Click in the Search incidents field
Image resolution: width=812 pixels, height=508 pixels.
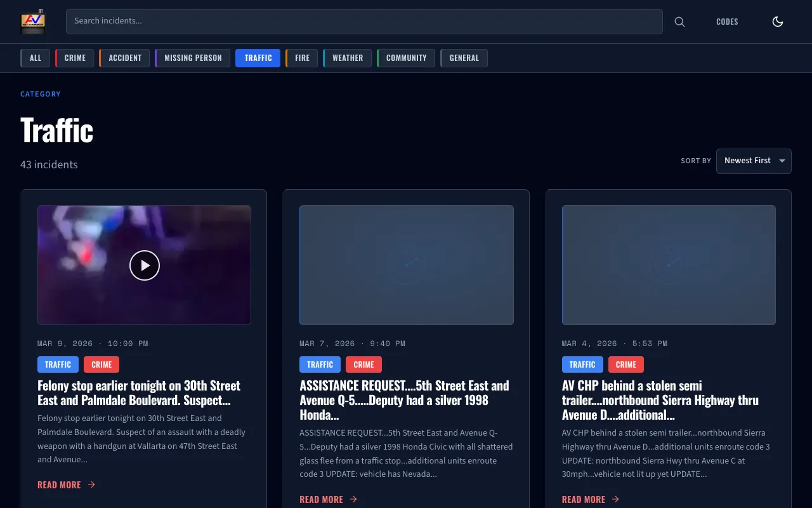point(364,22)
